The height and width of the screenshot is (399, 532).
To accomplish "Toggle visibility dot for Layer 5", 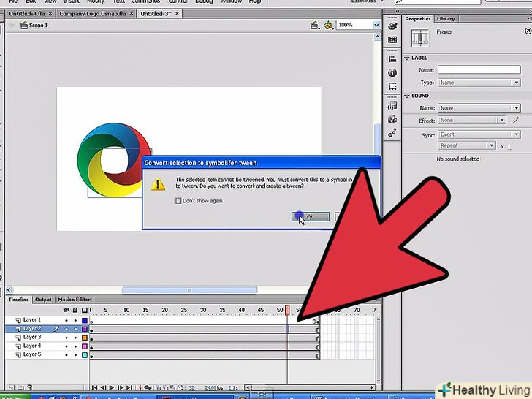I will click(x=66, y=355).
